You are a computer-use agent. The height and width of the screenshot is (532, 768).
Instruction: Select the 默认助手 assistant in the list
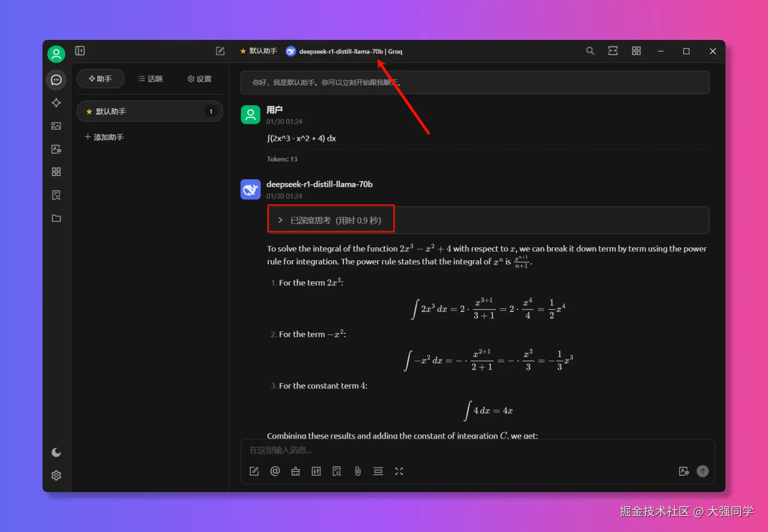click(x=150, y=111)
